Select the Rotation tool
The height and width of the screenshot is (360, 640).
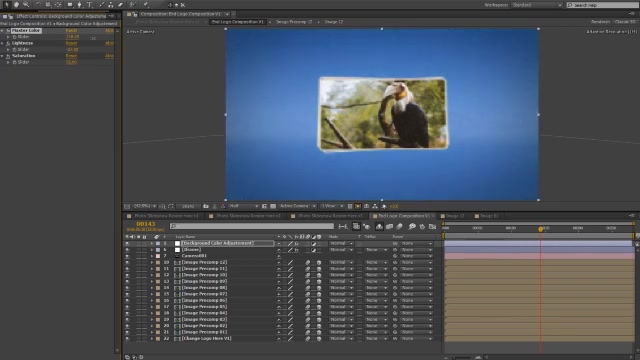coord(38,4)
